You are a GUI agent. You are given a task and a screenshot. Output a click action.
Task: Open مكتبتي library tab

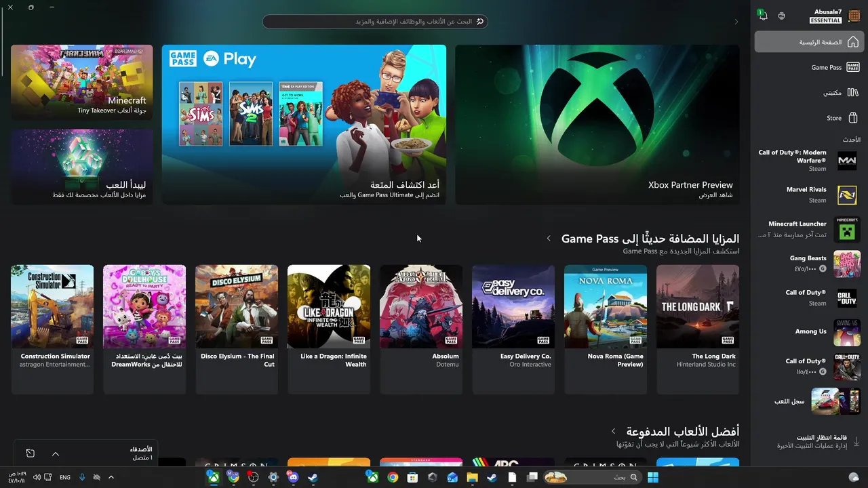click(x=808, y=92)
